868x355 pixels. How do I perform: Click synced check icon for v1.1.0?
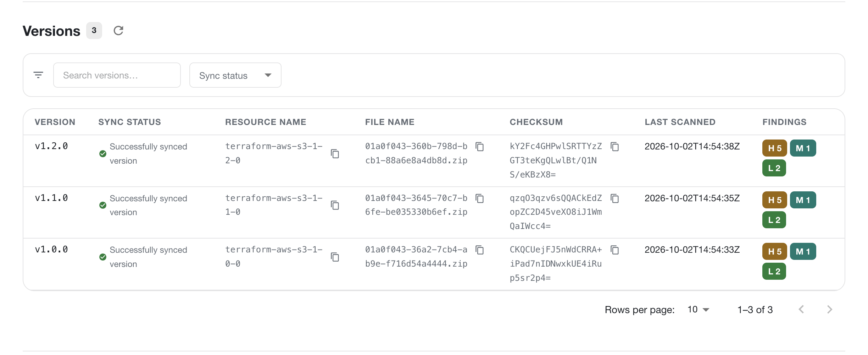[x=103, y=205]
